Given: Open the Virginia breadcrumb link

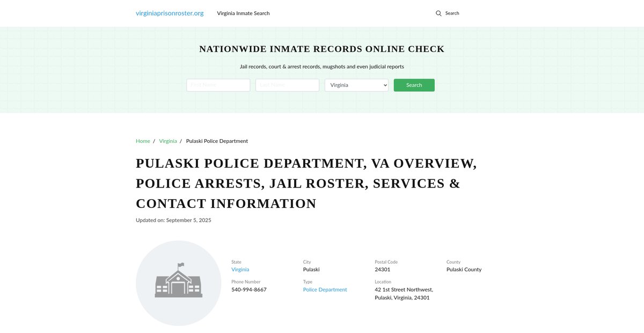Looking at the screenshot, I should [168, 141].
